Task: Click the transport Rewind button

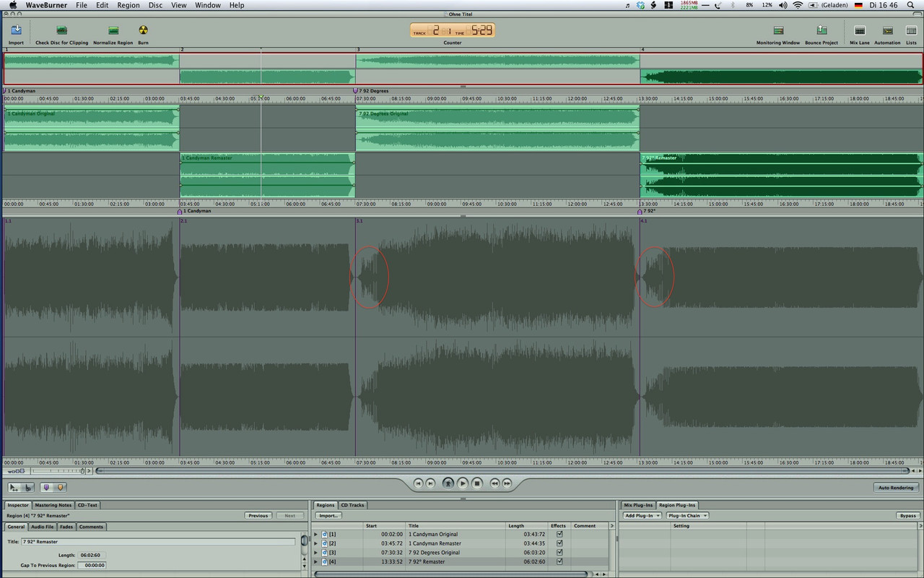Action: tap(495, 483)
